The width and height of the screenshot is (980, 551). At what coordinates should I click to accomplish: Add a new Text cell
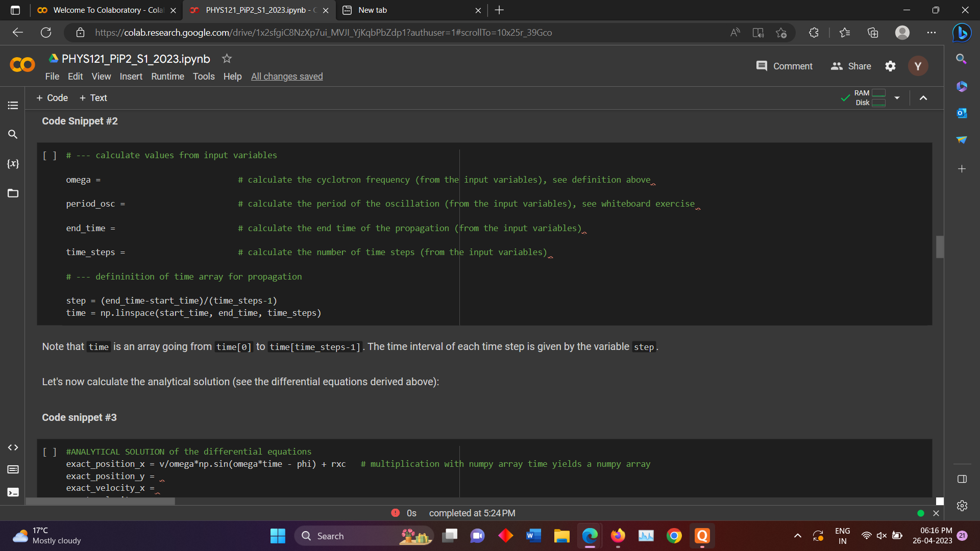pos(93,98)
